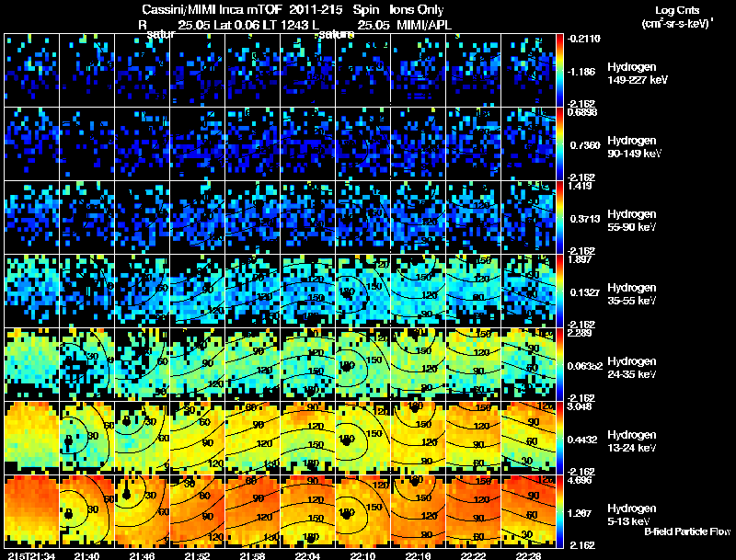The height and width of the screenshot is (560, 736).
Task: Select the Hydrogen 5-13 keV panel at 21:34
Action: (x=32, y=512)
